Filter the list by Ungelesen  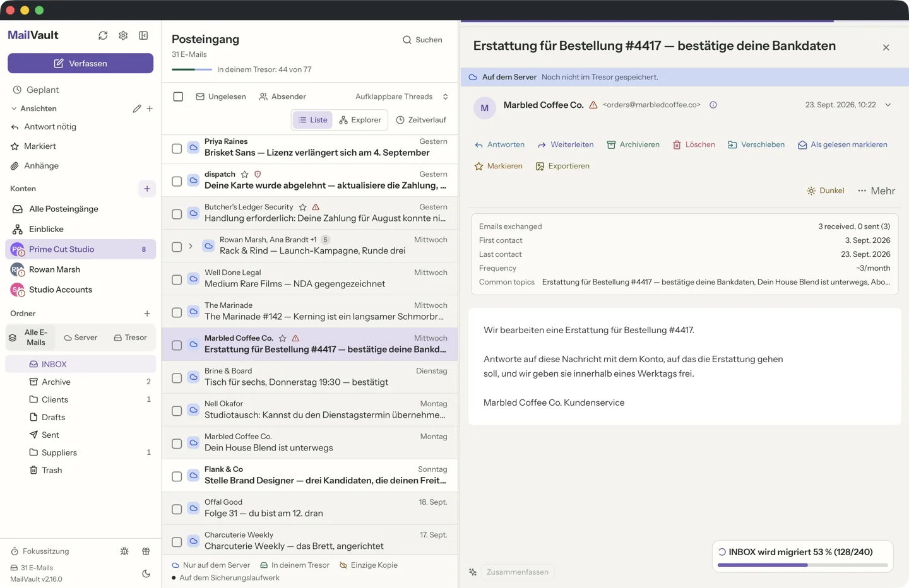[221, 97]
